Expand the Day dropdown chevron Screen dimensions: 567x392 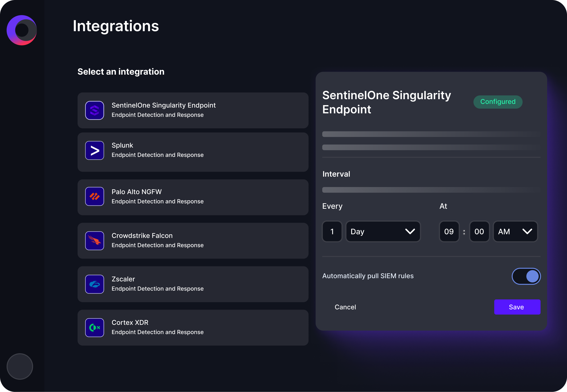click(410, 231)
